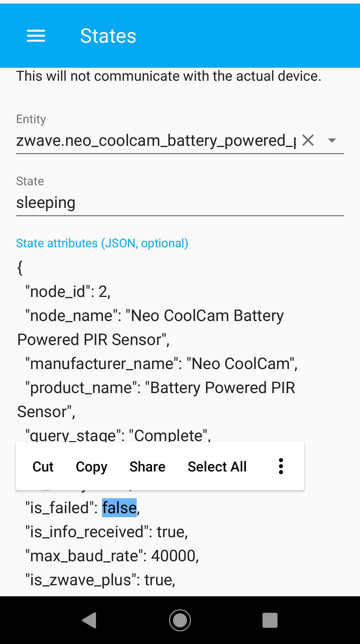Expand the Entity dropdown arrow
The width and height of the screenshot is (360, 644).
point(332,140)
